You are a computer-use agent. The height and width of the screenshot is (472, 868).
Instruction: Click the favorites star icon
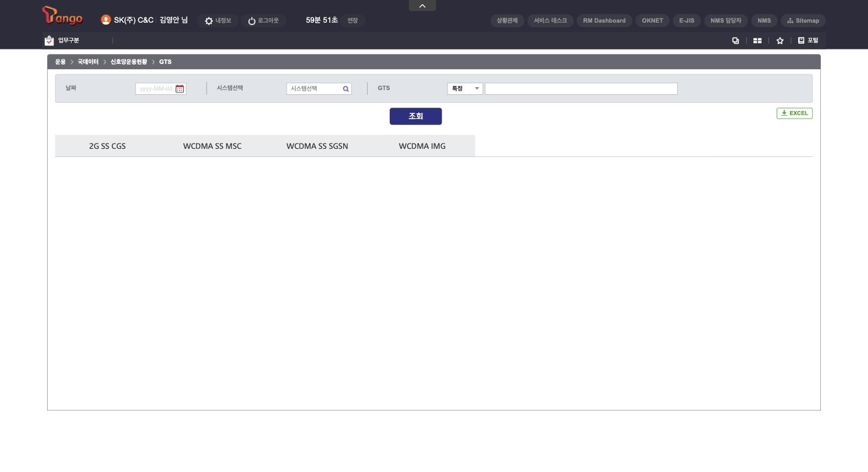[780, 40]
